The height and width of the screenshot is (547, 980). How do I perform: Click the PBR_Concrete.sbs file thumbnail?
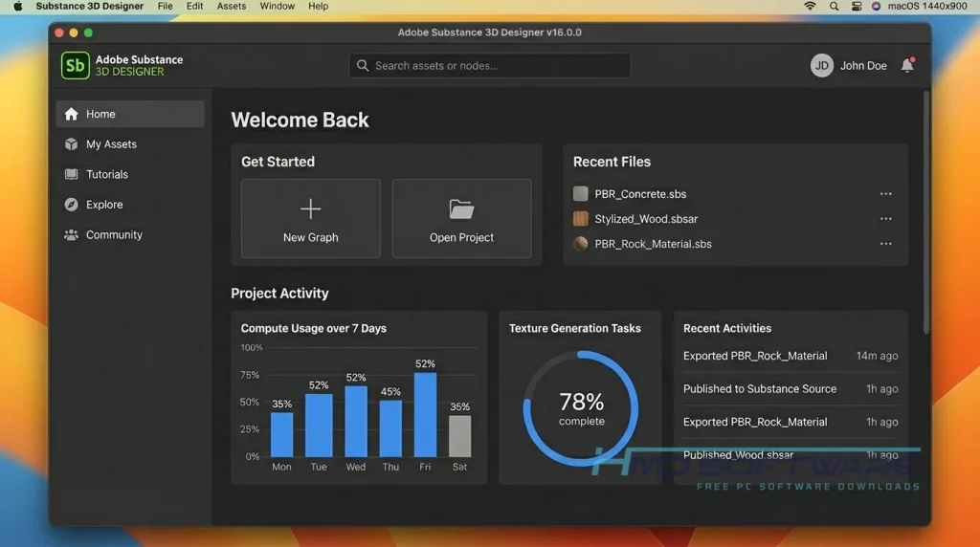point(581,193)
